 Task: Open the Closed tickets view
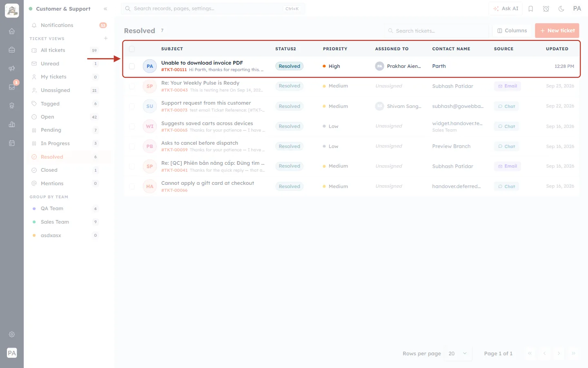coord(69,170)
